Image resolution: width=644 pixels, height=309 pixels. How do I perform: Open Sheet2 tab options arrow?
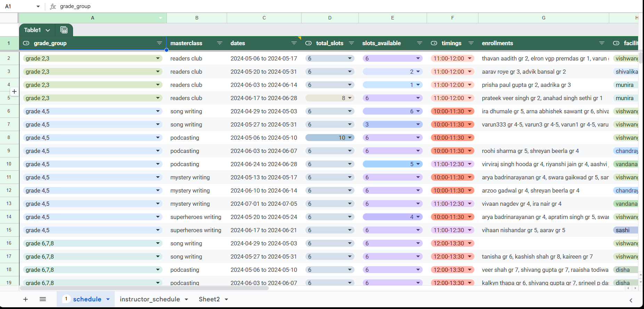[226, 299]
